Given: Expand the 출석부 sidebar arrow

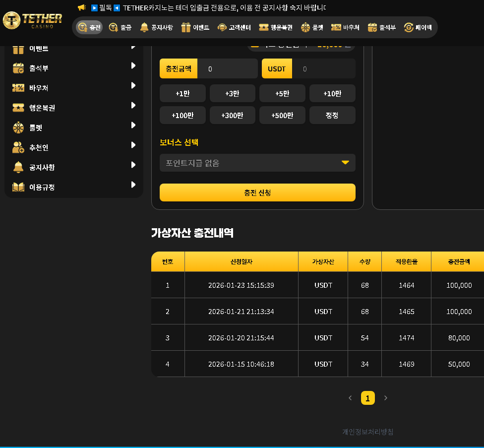Looking at the screenshot, I should coord(133,65).
